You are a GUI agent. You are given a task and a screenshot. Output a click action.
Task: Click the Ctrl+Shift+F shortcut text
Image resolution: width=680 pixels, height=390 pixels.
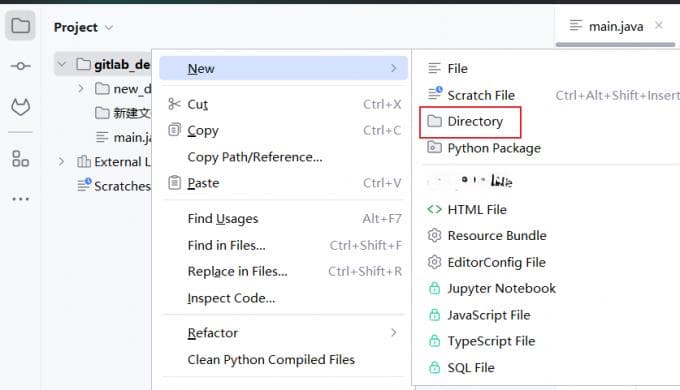tap(366, 245)
